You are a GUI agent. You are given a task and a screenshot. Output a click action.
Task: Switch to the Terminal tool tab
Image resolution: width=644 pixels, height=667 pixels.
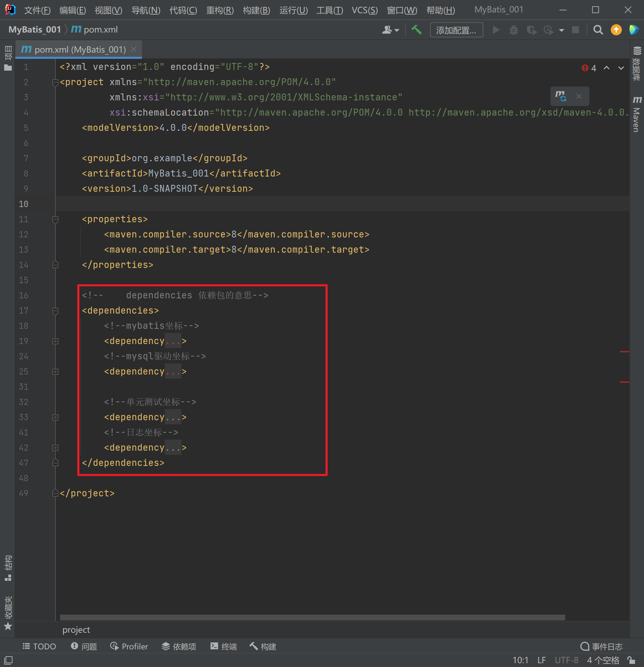(224, 647)
